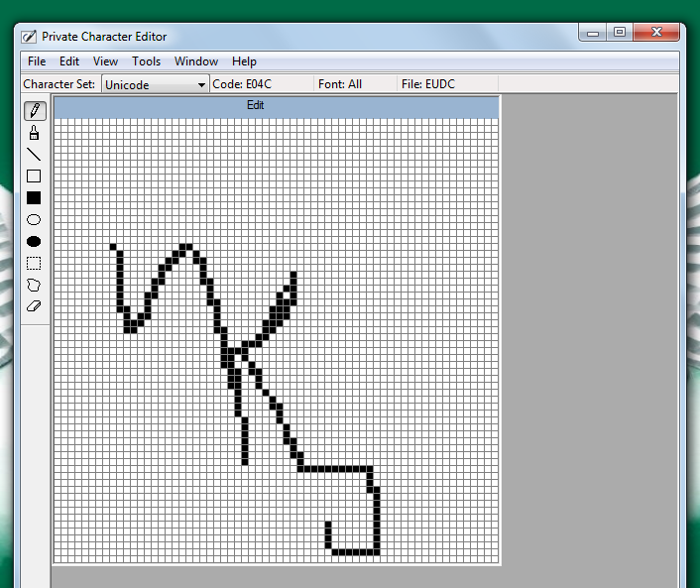Maximize the Private Character Editor window

(620, 33)
